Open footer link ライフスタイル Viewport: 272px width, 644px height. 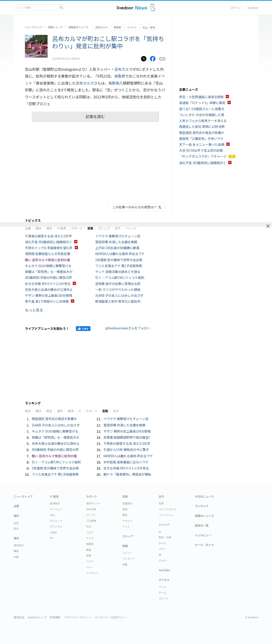pos(167,509)
